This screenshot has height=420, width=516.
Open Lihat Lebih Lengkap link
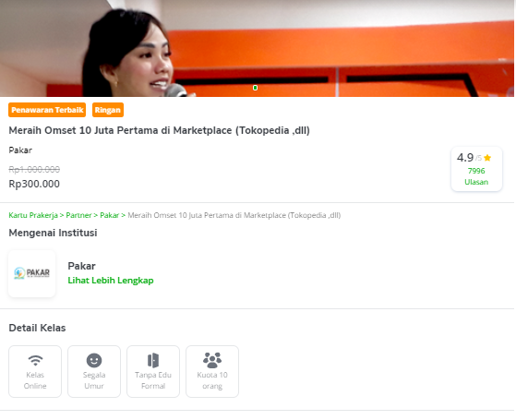point(111,281)
